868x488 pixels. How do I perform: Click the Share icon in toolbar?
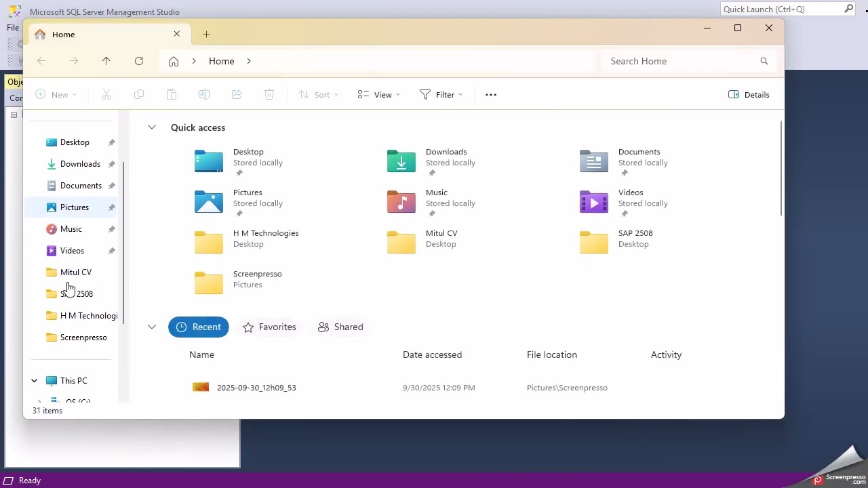(237, 95)
